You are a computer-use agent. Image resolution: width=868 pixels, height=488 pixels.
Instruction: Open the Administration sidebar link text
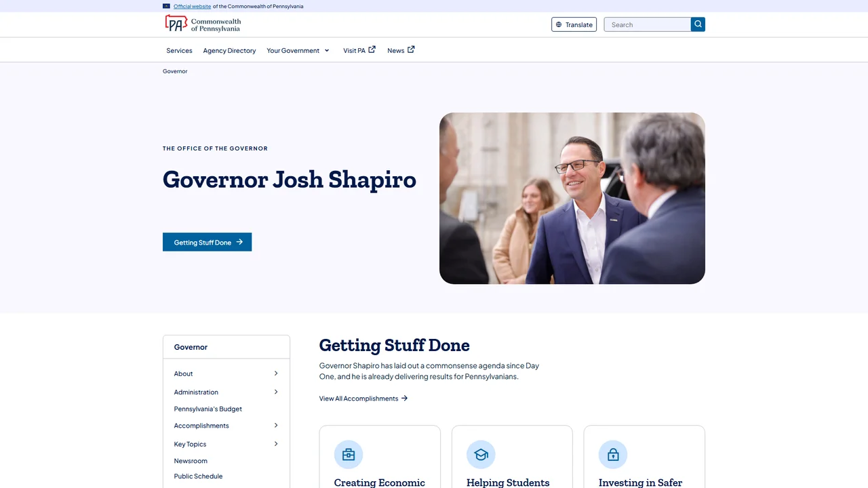tap(196, 392)
